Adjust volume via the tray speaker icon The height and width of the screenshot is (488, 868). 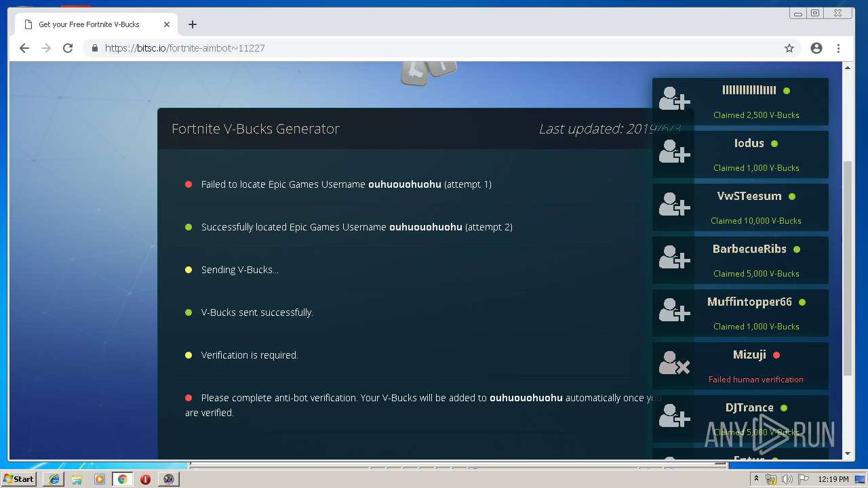(x=787, y=479)
